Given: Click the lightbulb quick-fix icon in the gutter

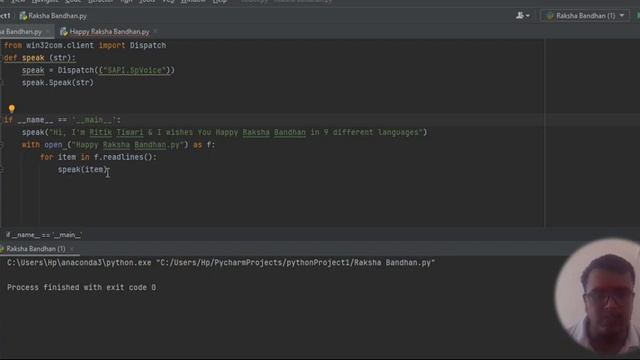Looking at the screenshot, I should point(11,109).
